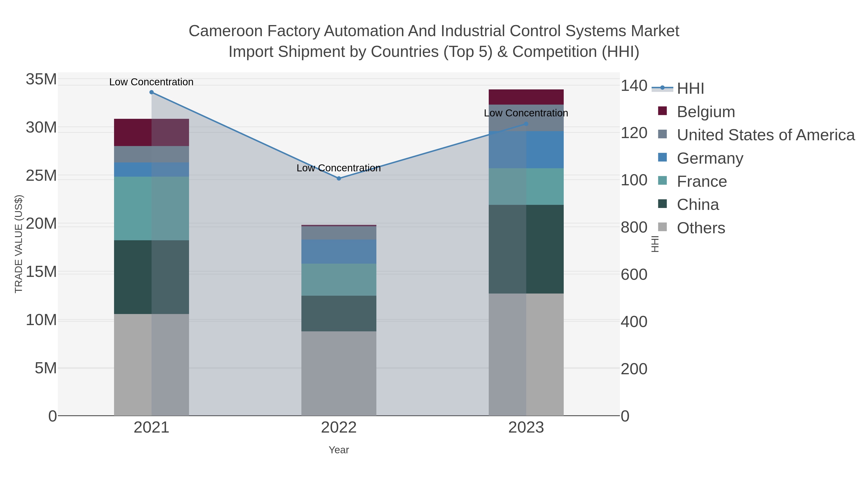Select the 2023 HHI data point
The height and width of the screenshot is (488, 868).
[x=526, y=124]
